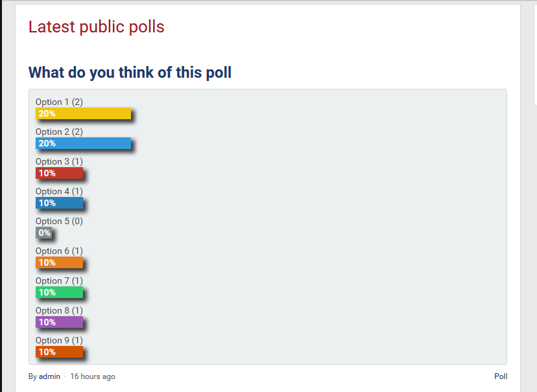Click the "Option 2 (2)" label
The height and width of the screenshot is (392, 537).
(x=59, y=132)
